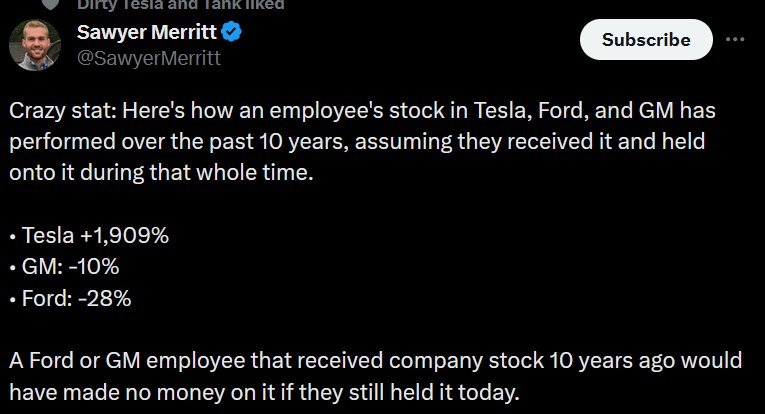This screenshot has height=414, width=765.
Task: Click the phrase "assuming they received it"
Action: pos(483,142)
